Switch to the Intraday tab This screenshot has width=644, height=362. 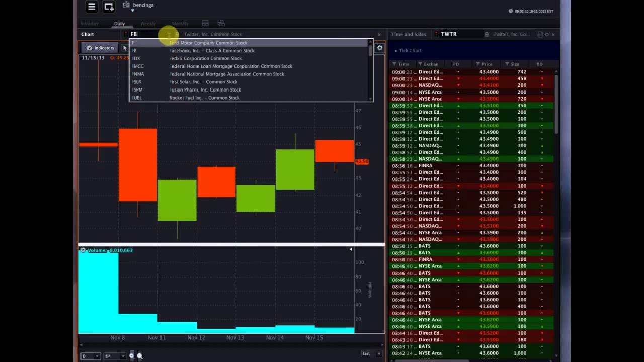coord(90,24)
